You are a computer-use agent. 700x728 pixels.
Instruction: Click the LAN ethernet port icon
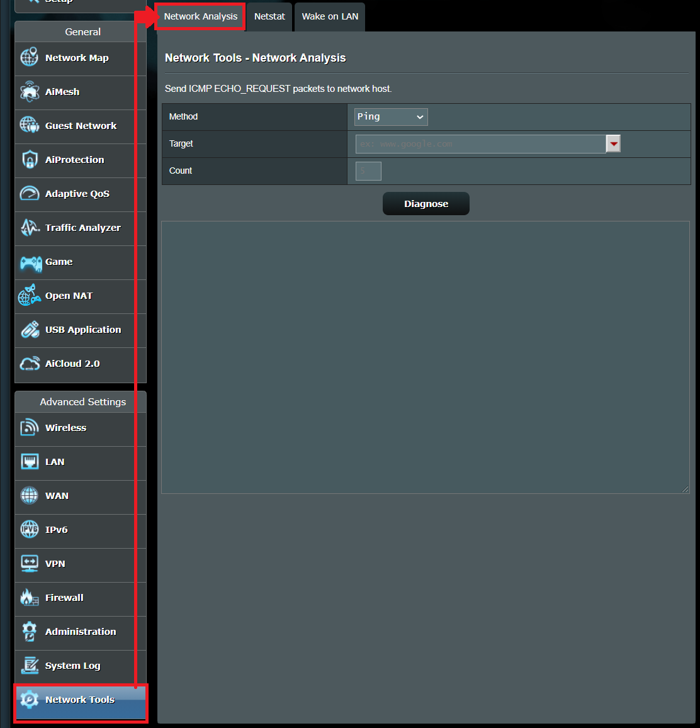click(x=29, y=461)
